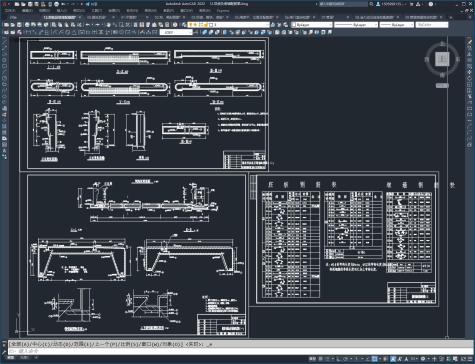The width and height of the screenshot is (475, 364).
Task: Click the WCS label below ViewCube
Action: tap(442, 86)
